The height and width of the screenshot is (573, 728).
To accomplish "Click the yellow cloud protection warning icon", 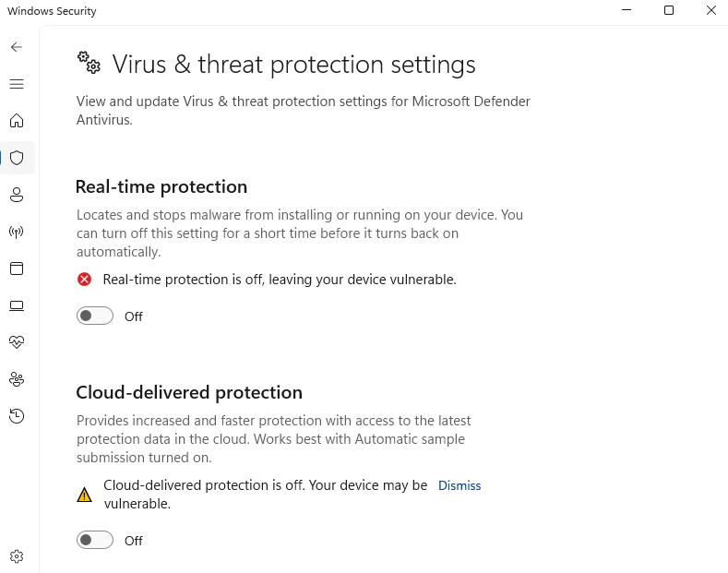I will 85,495.
